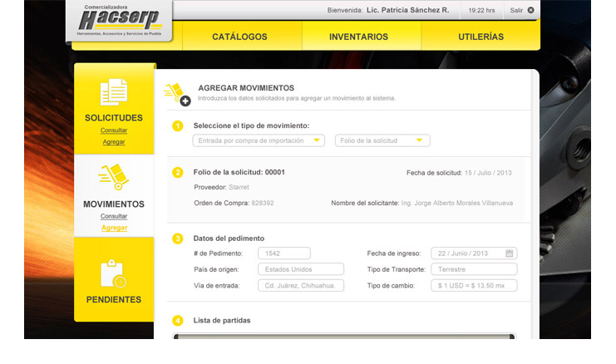Open the Folio de la solicitud dropdown
This screenshot has width=616, height=364.
coord(382,140)
